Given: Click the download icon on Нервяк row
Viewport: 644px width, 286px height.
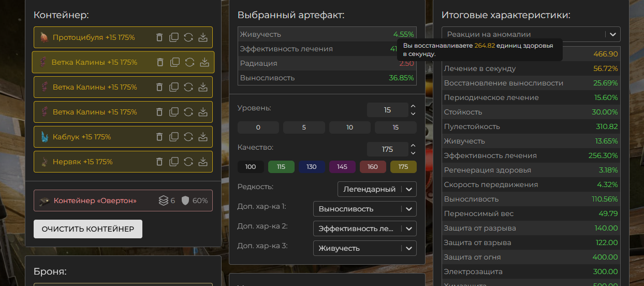Looking at the screenshot, I should tap(203, 162).
